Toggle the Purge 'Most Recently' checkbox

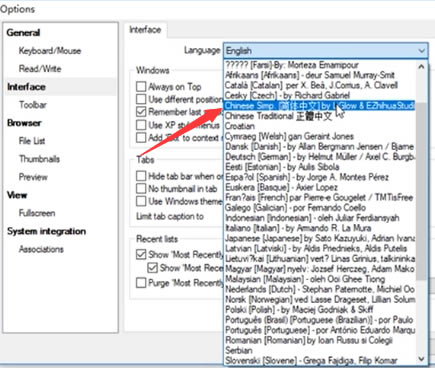click(x=141, y=283)
